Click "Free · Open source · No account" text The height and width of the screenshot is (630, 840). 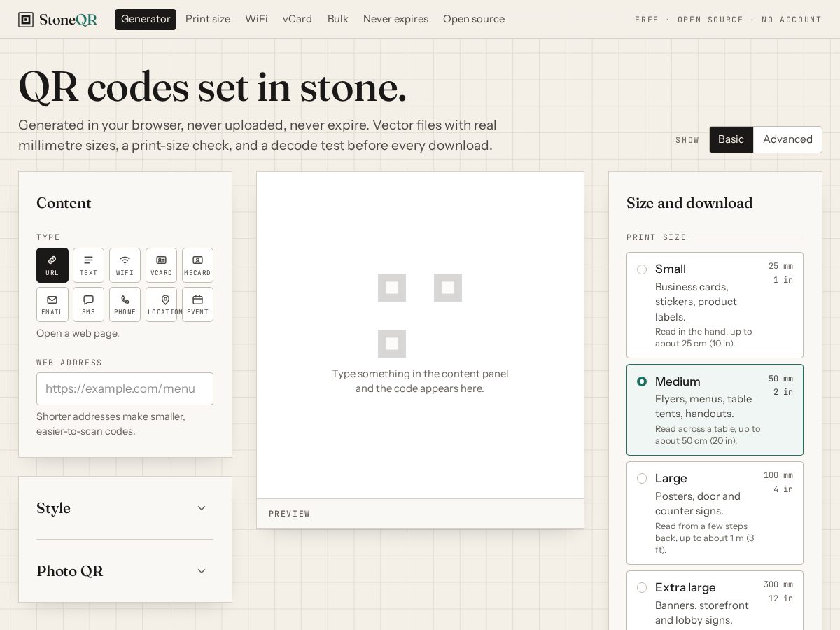coord(728,20)
